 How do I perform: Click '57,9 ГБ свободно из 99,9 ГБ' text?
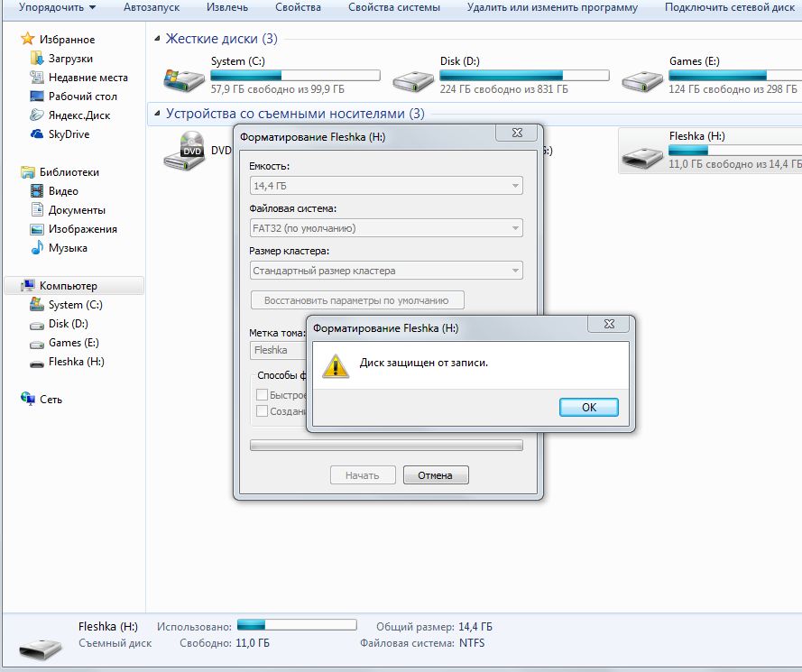[x=277, y=89]
